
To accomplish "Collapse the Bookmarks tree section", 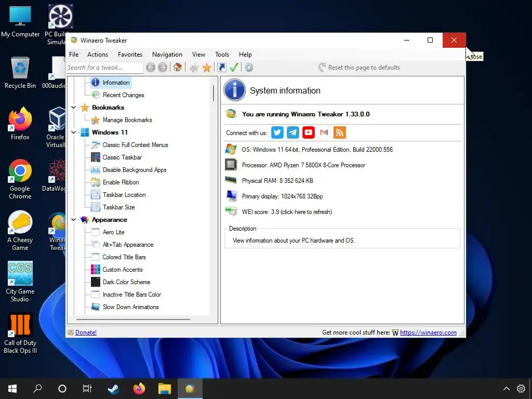I will click(74, 108).
